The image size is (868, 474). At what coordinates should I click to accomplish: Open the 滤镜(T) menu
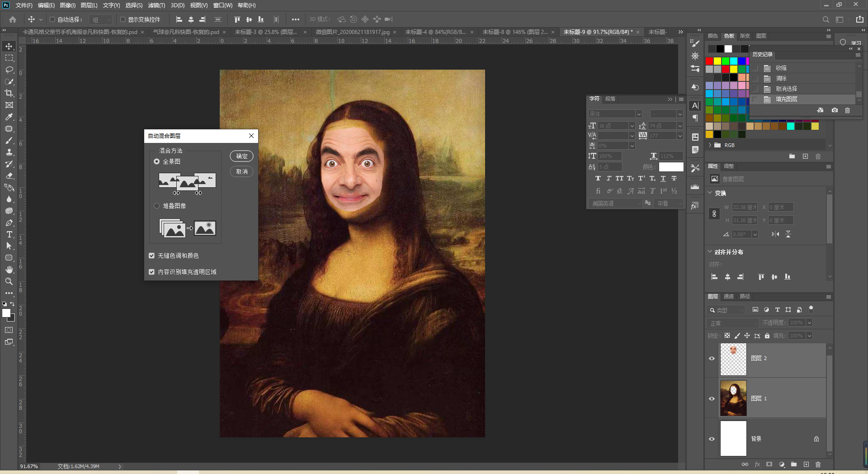click(156, 5)
